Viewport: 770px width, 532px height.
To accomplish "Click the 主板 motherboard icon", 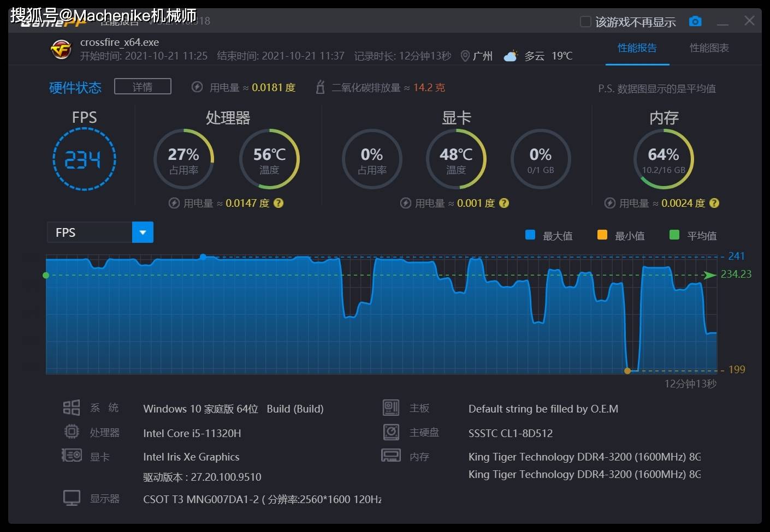I will [x=390, y=407].
